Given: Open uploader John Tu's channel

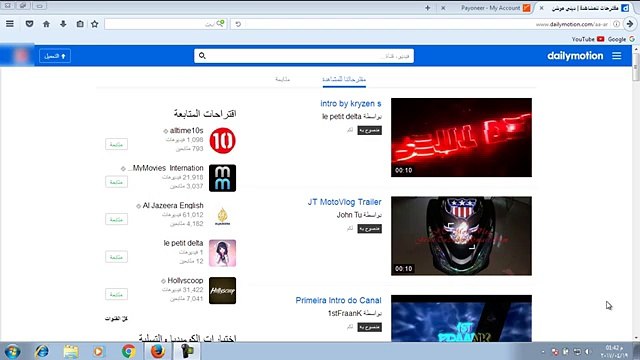Looking at the screenshot, I should (349, 215).
